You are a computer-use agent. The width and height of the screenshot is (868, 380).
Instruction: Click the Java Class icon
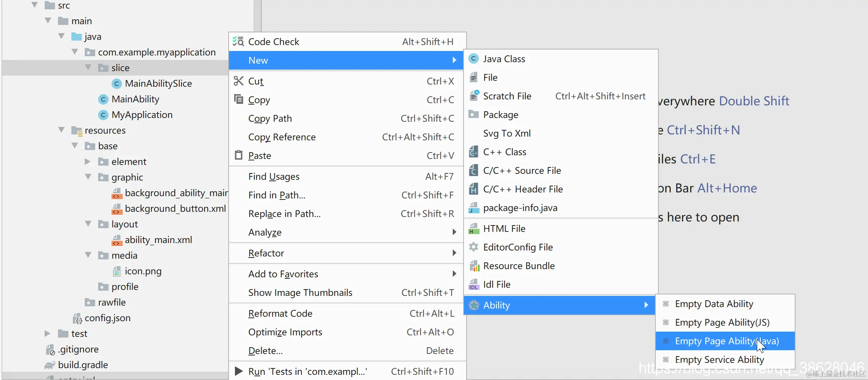tap(473, 58)
